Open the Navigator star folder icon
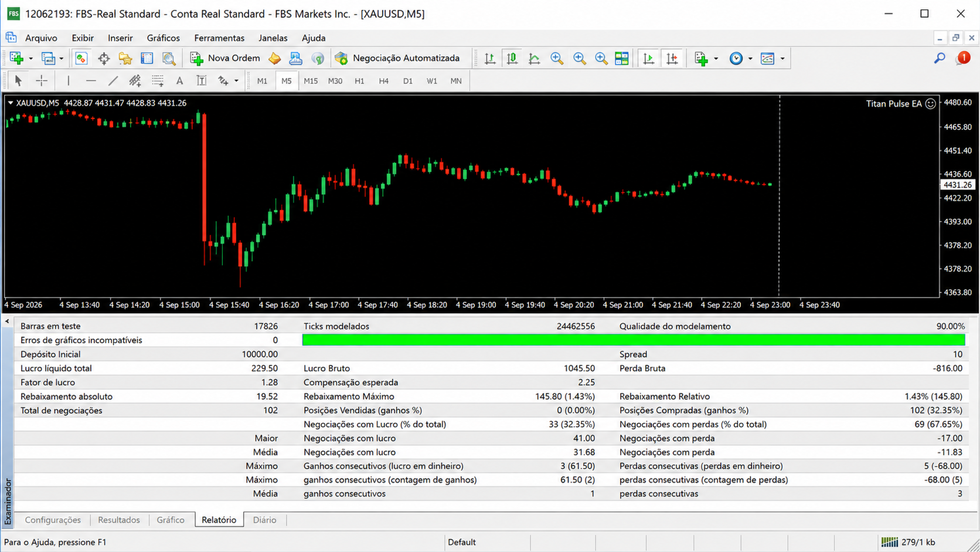The height and width of the screenshot is (552, 980). click(125, 58)
